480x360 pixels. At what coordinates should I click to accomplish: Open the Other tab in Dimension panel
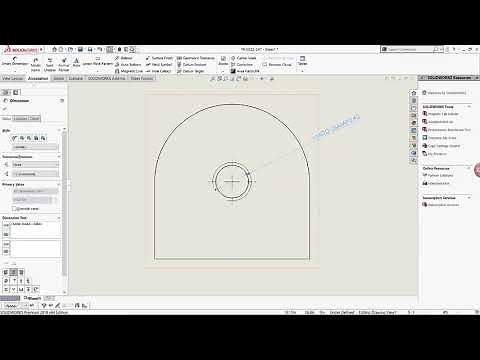(35, 119)
